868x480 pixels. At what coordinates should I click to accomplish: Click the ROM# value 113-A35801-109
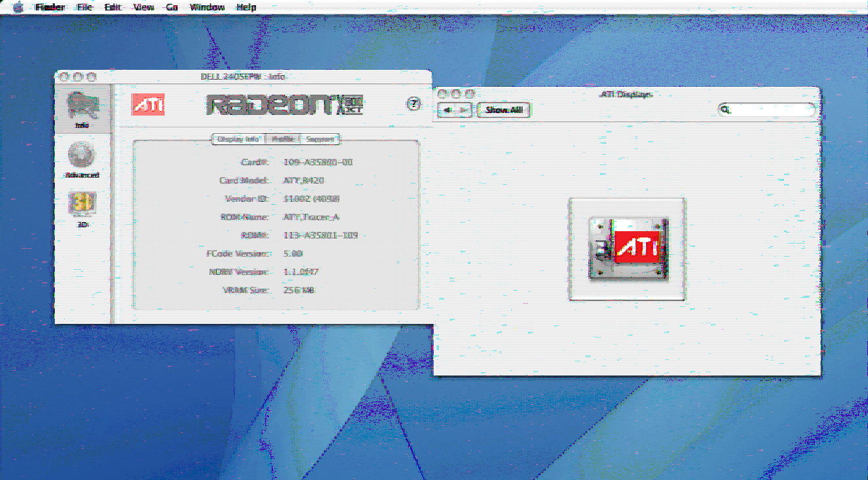tap(321, 235)
